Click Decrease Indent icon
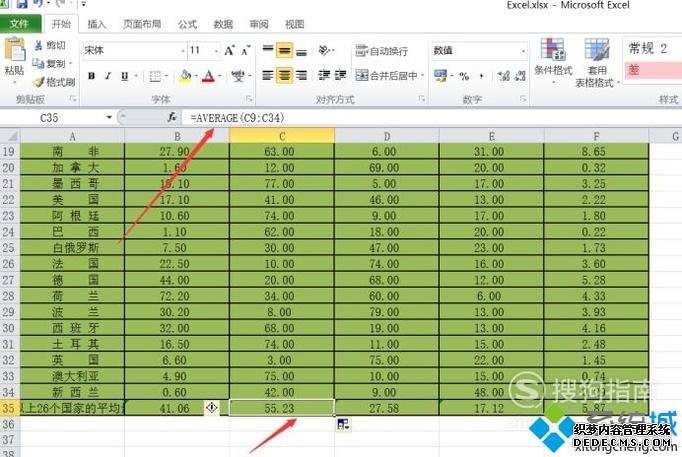 click(324, 75)
